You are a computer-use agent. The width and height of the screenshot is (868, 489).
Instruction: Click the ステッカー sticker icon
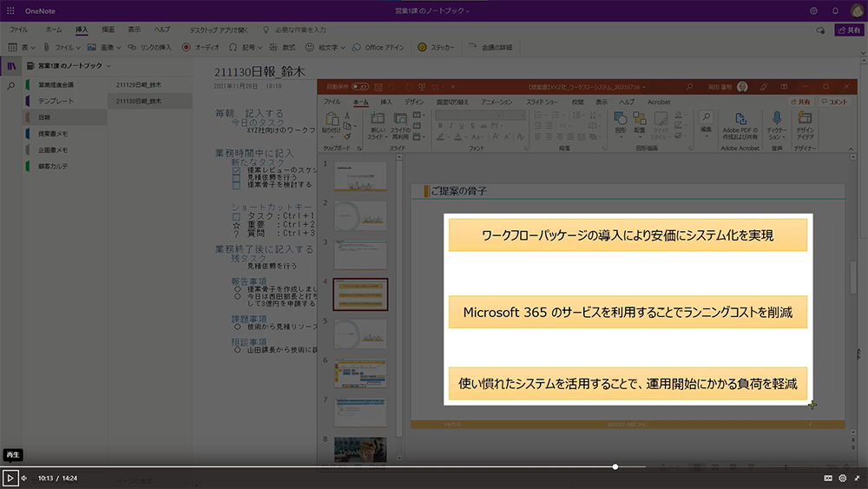point(422,48)
